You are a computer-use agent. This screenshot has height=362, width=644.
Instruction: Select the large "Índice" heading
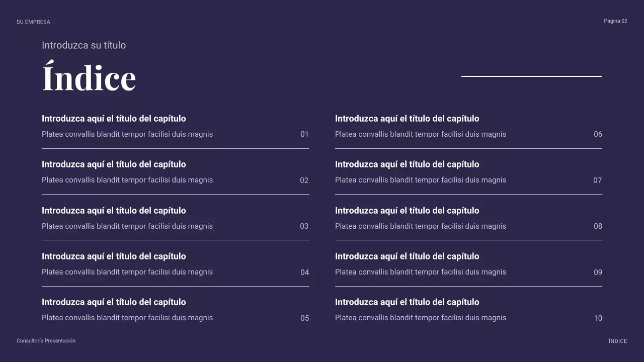(89, 78)
